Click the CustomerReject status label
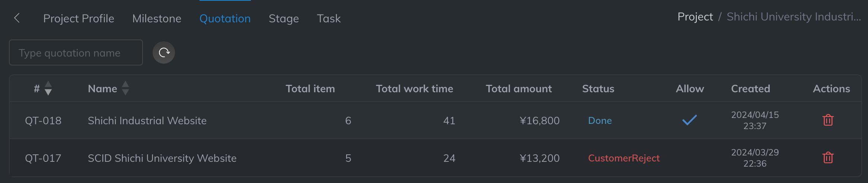 [x=623, y=158]
